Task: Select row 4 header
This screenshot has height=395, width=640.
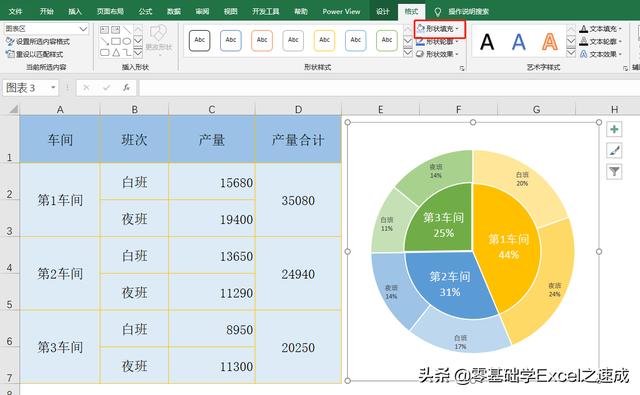Action: click(x=9, y=256)
